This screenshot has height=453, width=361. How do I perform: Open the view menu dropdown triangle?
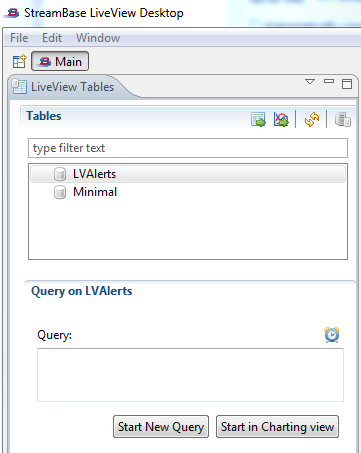[x=310, y=81]
